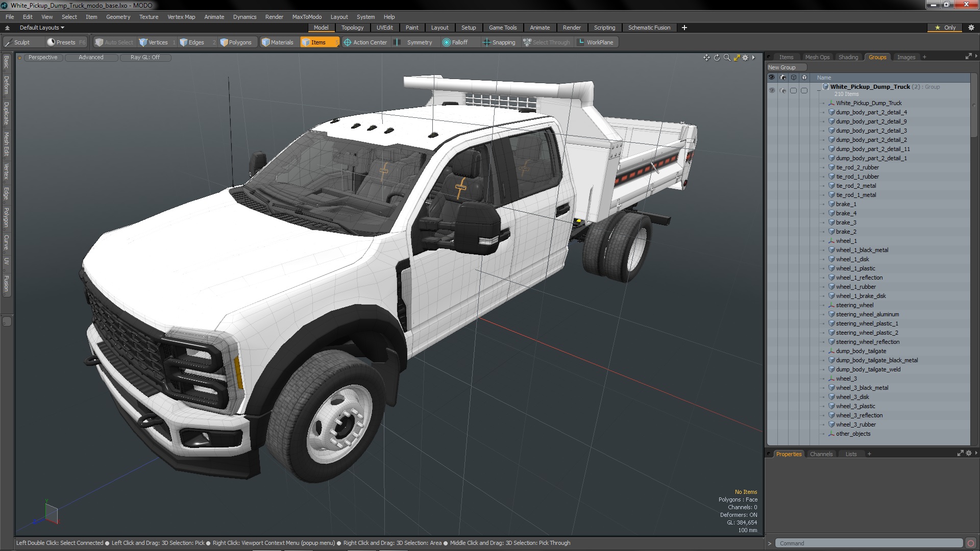
Task: Add new tab next to Images tab
Action: coord(924,57)
